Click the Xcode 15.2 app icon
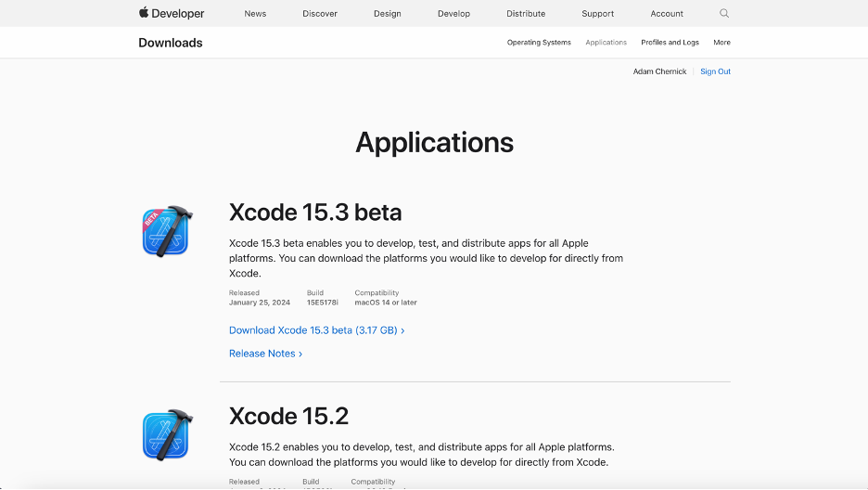This screenshot has height=490, width=868. click(167, 435)
